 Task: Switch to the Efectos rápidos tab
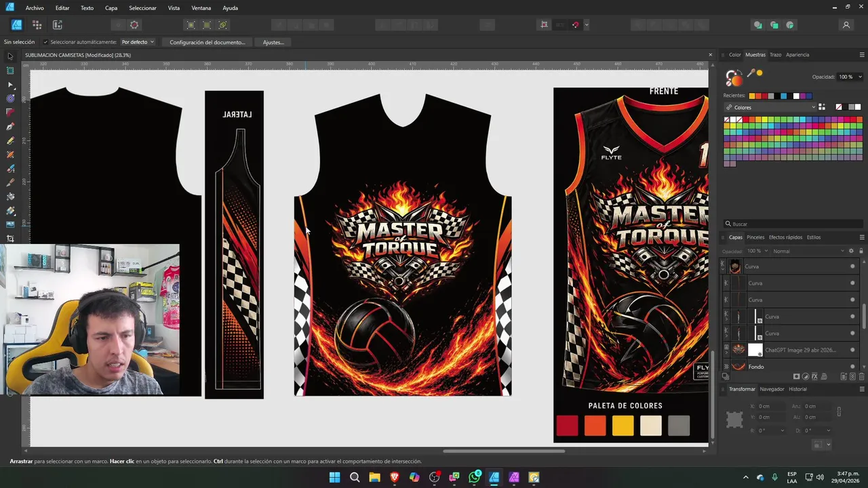click(785, 237)
